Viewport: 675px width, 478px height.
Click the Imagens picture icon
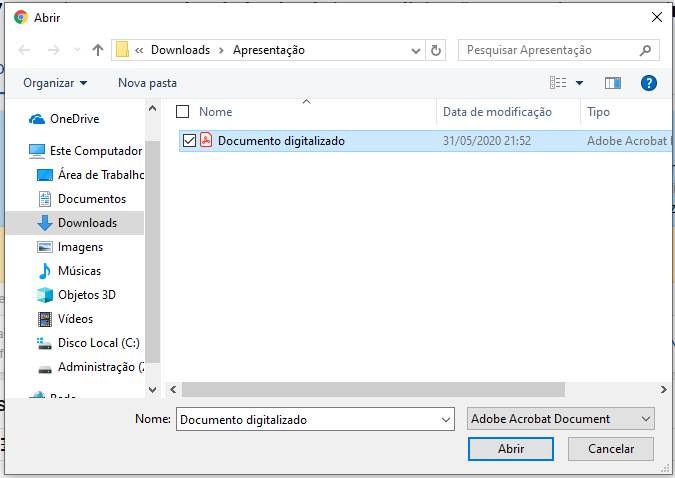(45, 247)
